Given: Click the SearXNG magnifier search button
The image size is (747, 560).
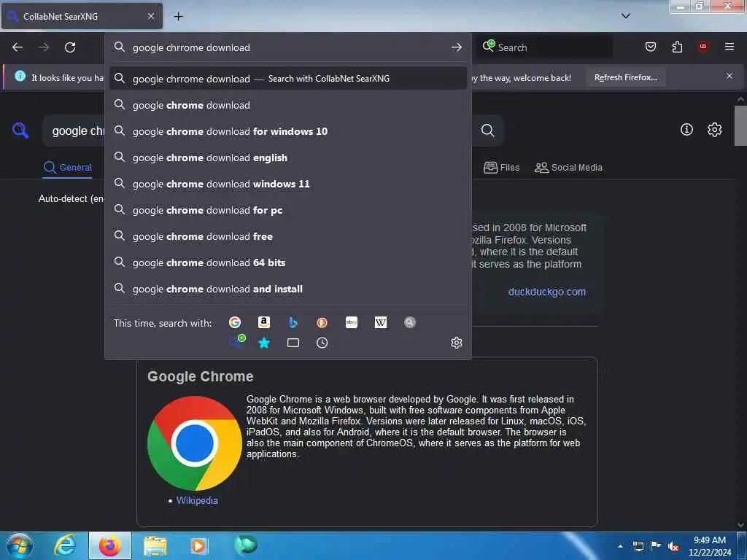Looking at the screenshot, I should (x=487, y=131).
